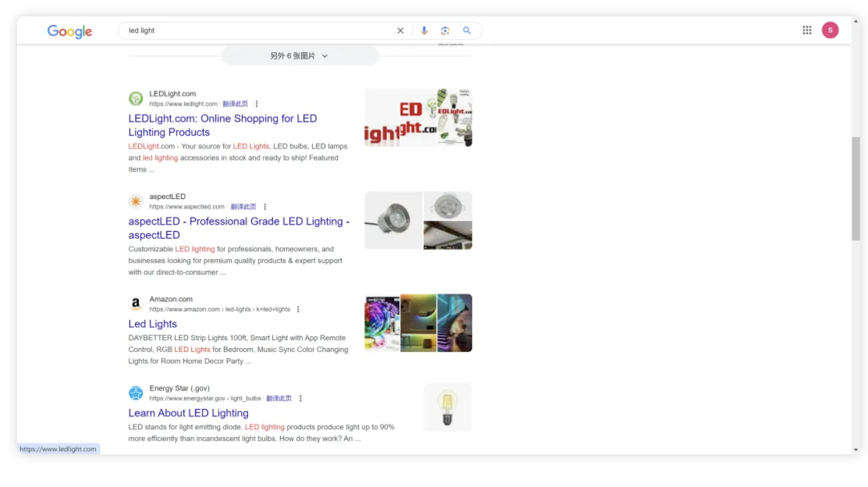Click the DAYBETTER LED Strip Lights description

[x=238, y=350]
